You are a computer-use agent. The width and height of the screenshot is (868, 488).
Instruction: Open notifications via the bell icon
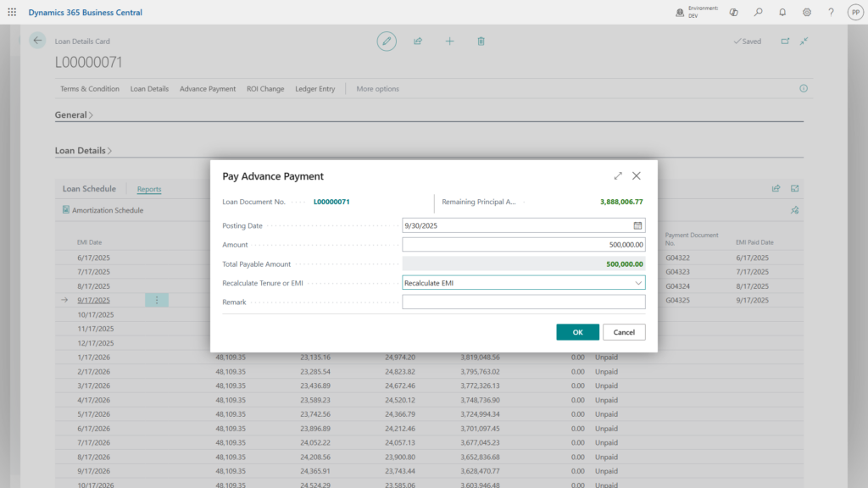click(782, 12)
